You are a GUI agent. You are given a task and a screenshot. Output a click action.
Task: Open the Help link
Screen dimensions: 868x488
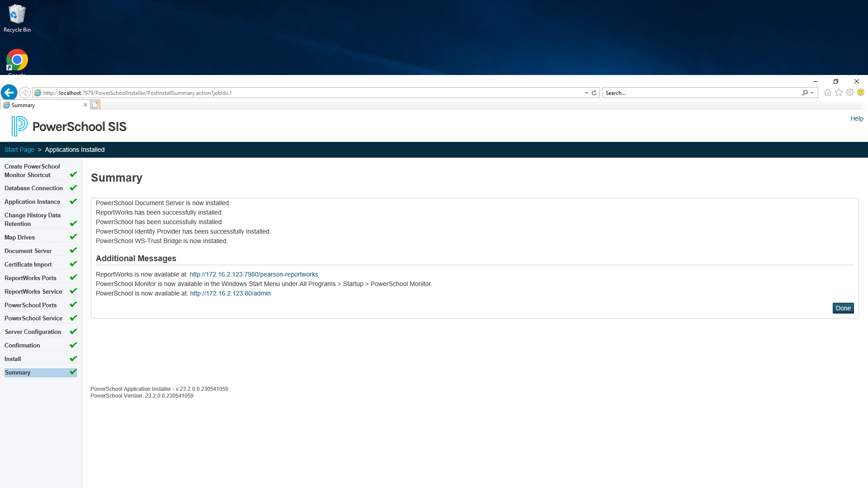pos(857,118)
